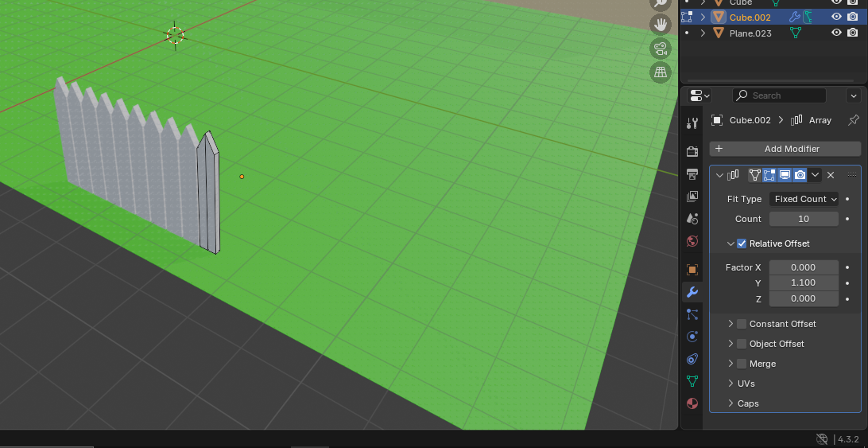Toggle Array modifier in Edit Mode
The height and width of the screenshot is (448, 868).
point(769,175)
